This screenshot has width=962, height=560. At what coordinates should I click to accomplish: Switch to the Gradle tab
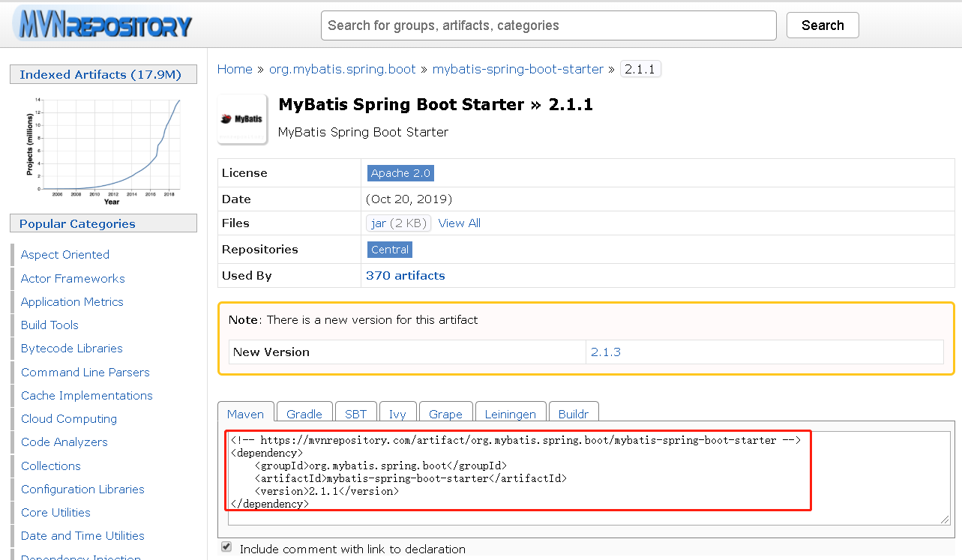304,414
